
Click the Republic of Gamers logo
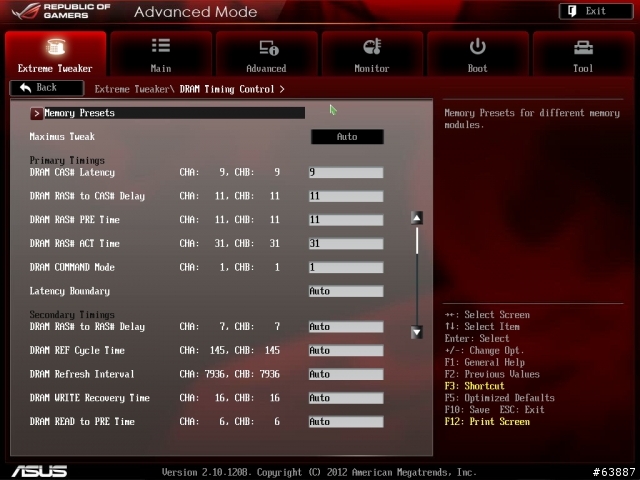point(61,11)
